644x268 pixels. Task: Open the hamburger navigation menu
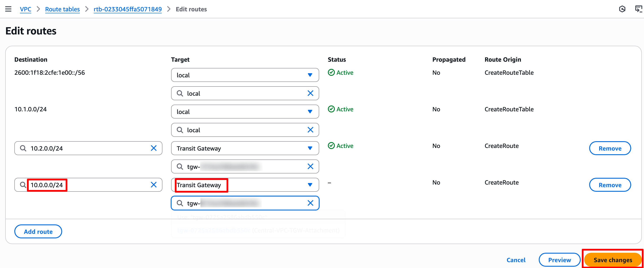coord(8,9)
